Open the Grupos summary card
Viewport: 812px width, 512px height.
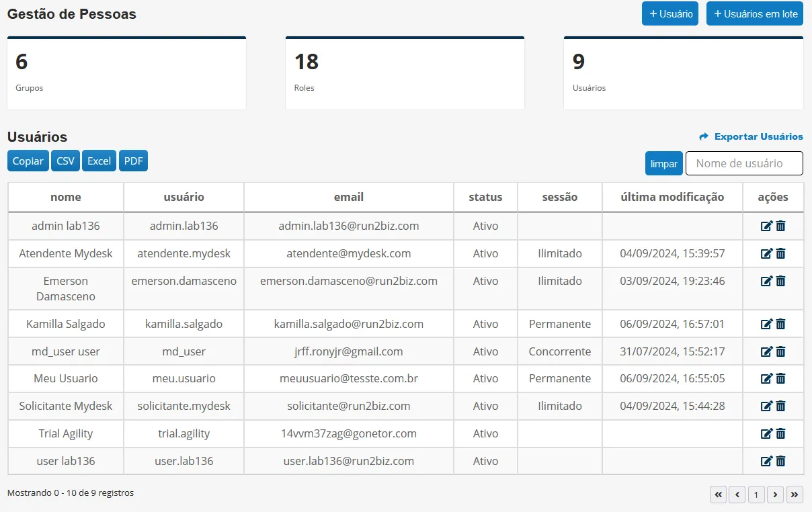[x=126, y=73]
